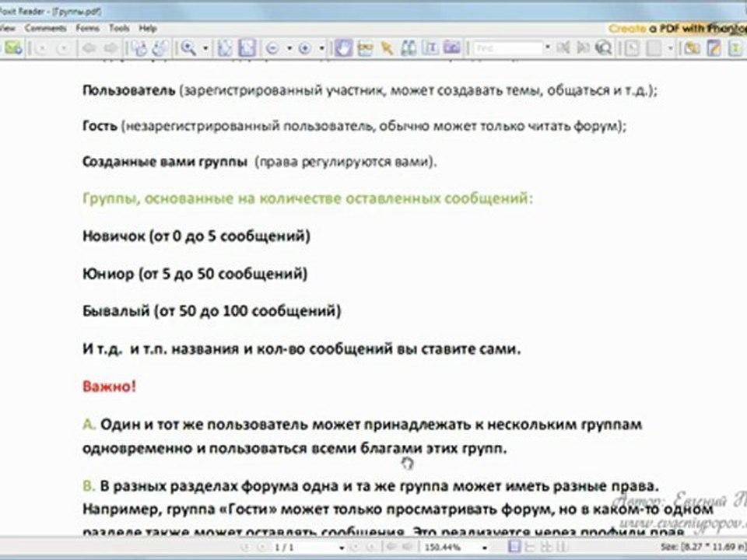Select single page layout icon
This screenshot has width=747, height=560.
[x=515, y=547]
